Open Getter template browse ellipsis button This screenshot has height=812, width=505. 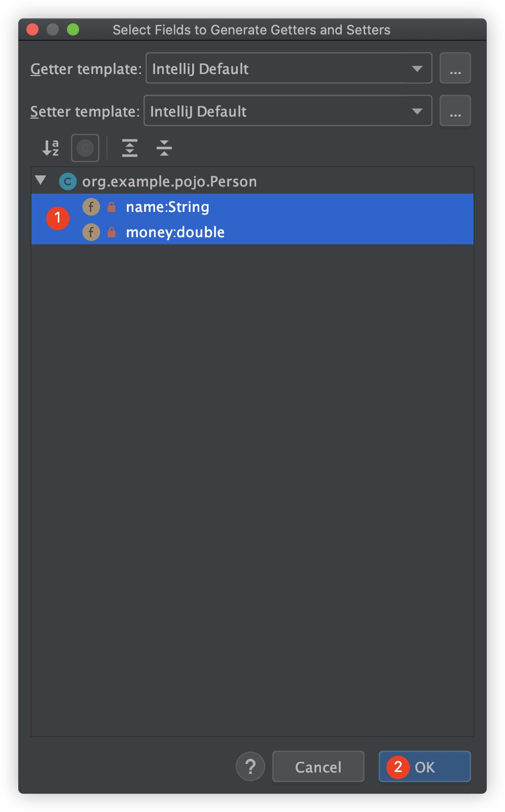(x=455, y=68)
